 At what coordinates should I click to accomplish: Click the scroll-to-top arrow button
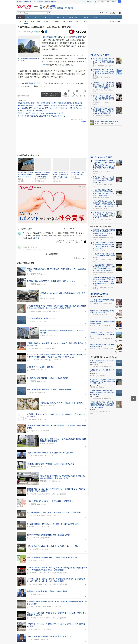click(x=133, y=398)
